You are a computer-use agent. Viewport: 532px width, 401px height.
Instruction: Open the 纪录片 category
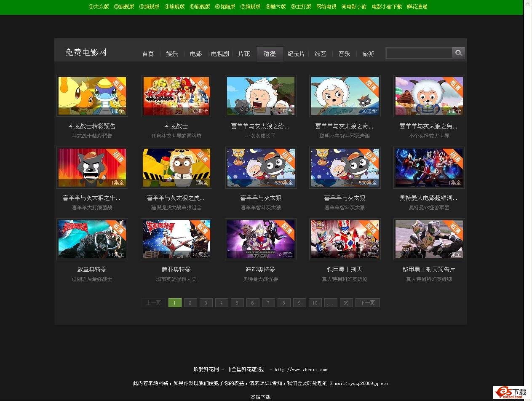(296, 53)
